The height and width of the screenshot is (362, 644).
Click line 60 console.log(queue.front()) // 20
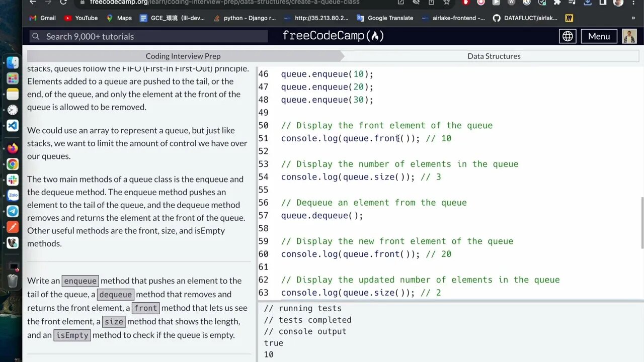(366, 254)
